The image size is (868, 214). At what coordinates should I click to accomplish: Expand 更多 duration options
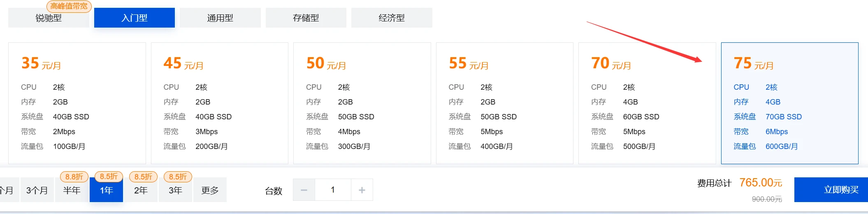pos(210,191)
